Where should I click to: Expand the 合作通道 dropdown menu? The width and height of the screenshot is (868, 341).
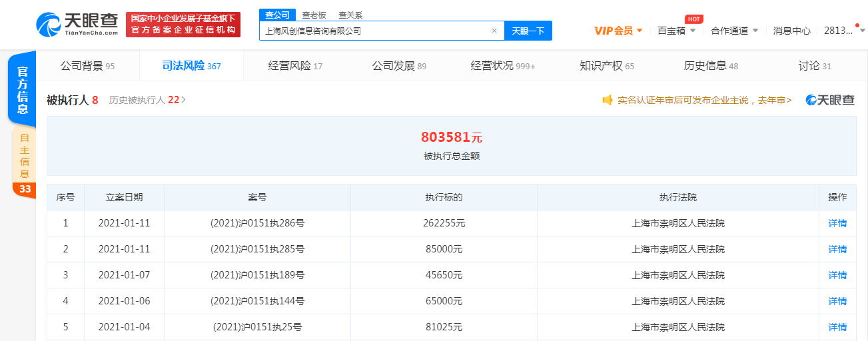(x=734, y=31)
